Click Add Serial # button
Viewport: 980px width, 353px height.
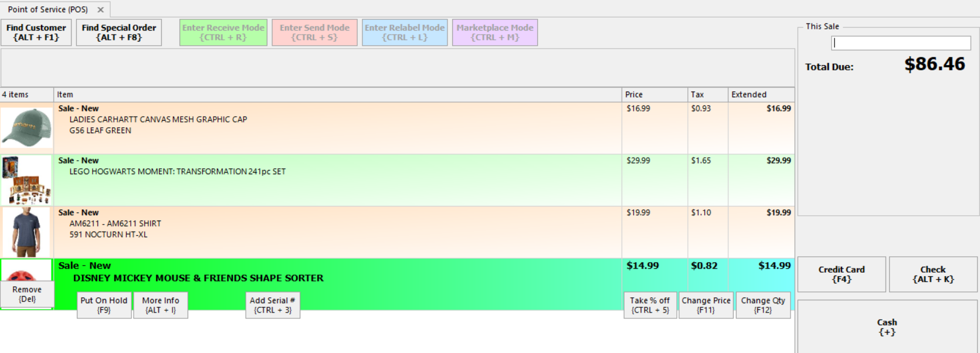(273, 305)
